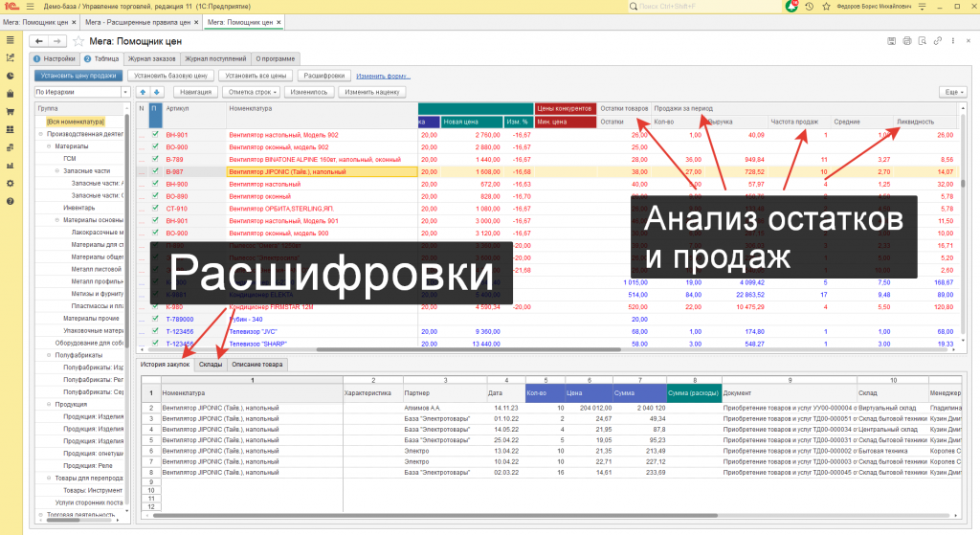
Task: Switch to the Настройки tab
Action: tap(55, 58)
